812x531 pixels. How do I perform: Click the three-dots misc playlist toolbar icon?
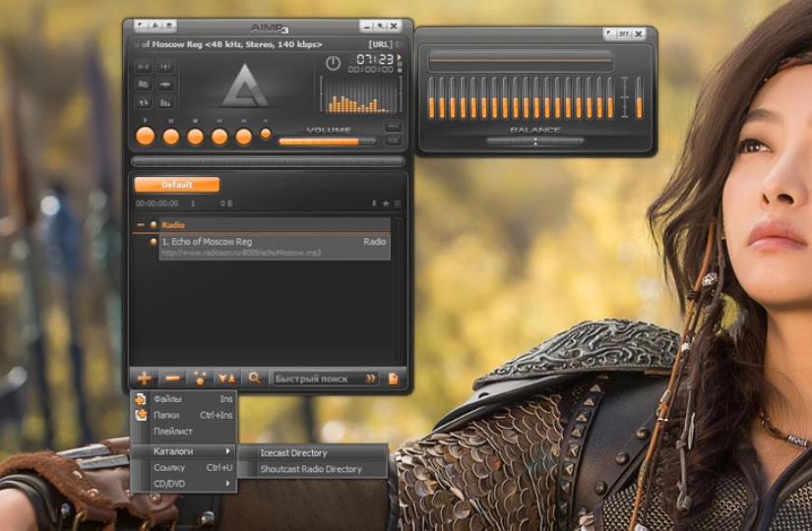200,378
